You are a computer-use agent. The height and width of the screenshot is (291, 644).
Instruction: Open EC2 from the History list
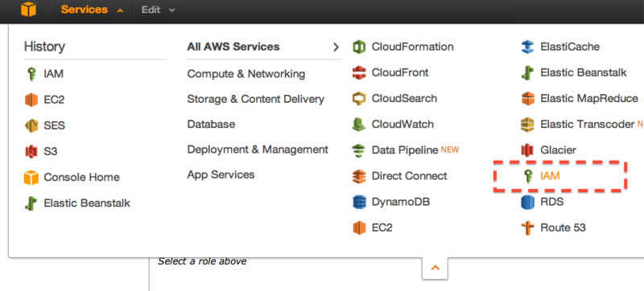[x=54, y=100]
